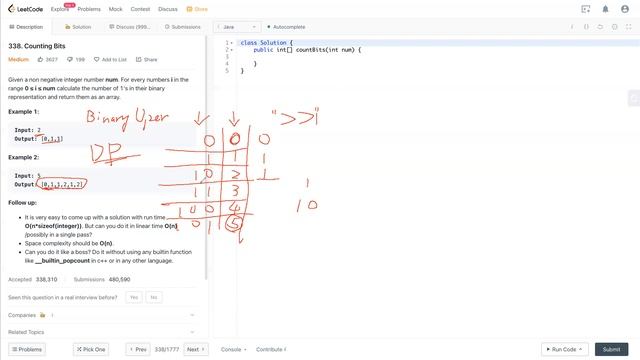
Task: Open the user profile avatar
Action: pos(625,9)
